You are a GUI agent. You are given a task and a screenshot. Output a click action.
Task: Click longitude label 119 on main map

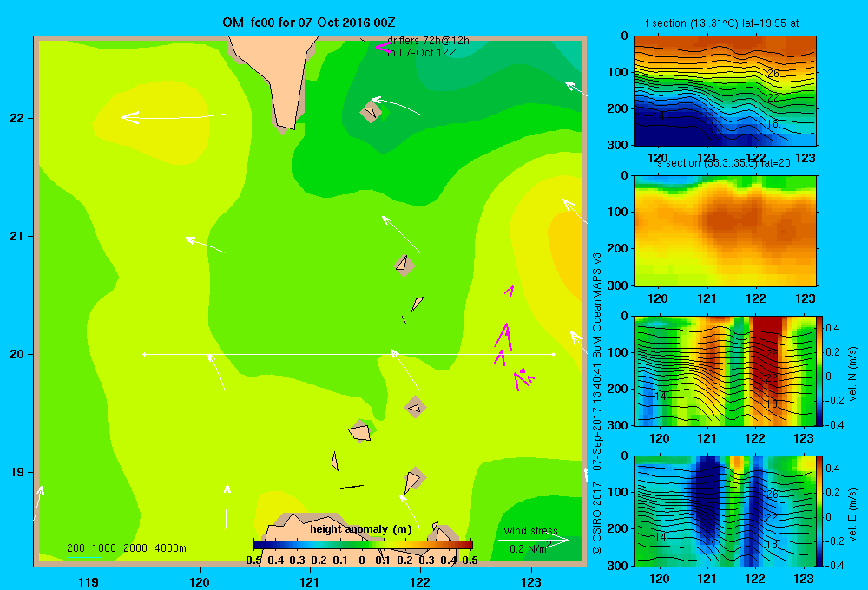[89, 581]
